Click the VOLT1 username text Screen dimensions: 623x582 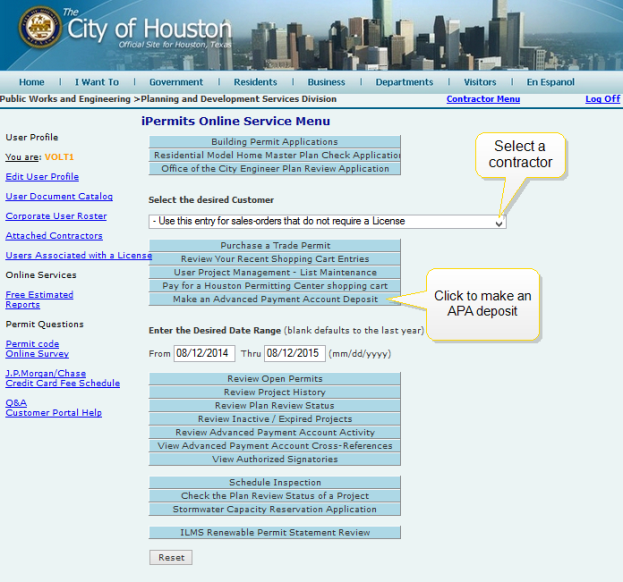[59, 157]
